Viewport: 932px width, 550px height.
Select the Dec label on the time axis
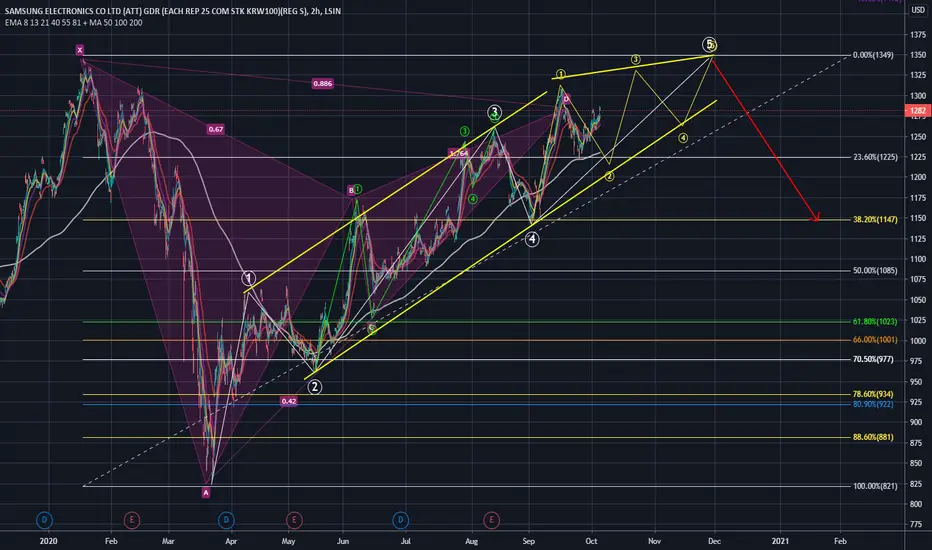coord(714,541)
